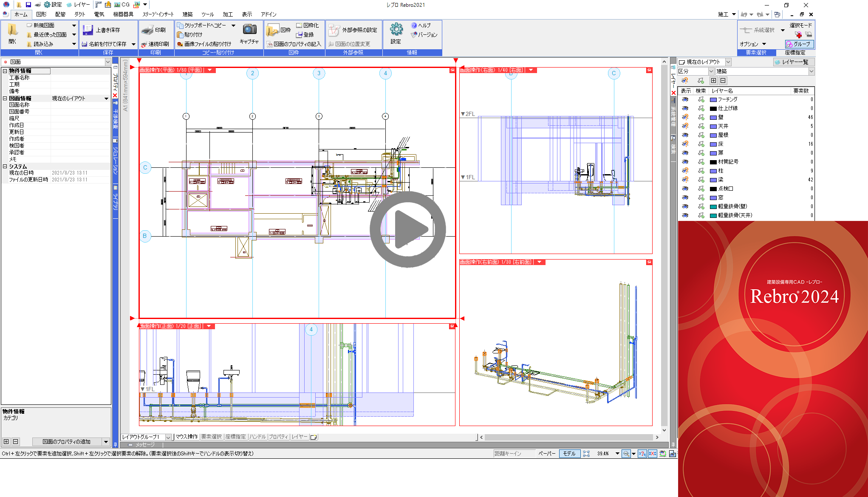Open the 電気 ribbon tab
Viewport: 868px width, 497px height.
[x=99, y=14]
